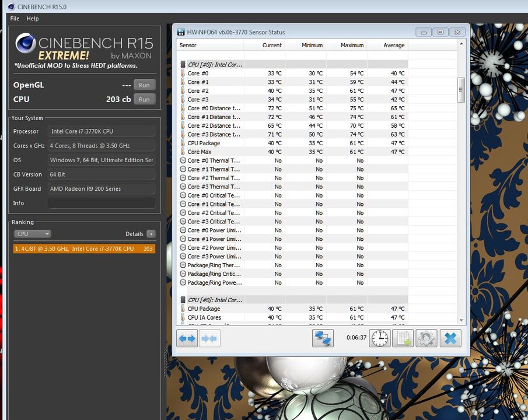This screenshot has height=420, width=528.
Task: Click the status icon beside Package/Ring Ther…
Action: (183, 265)
